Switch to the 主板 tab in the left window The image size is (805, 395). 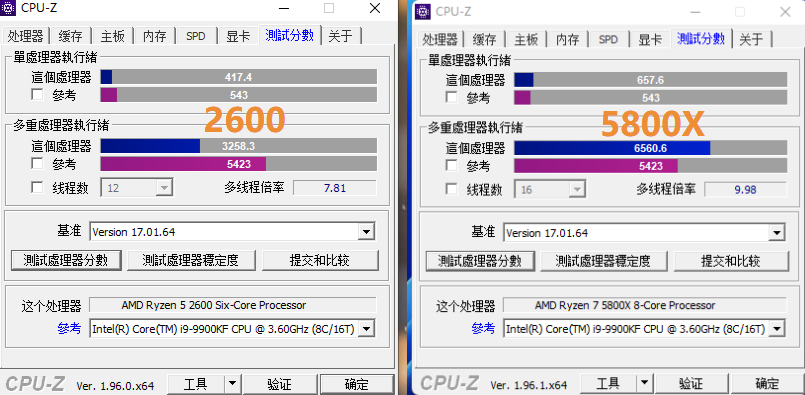112,36
